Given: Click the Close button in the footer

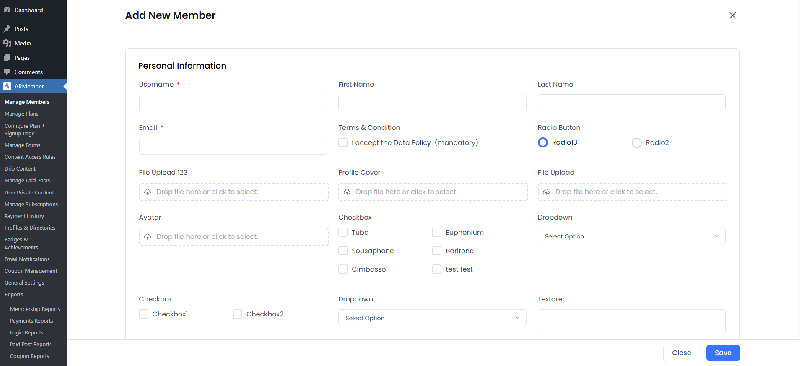Looking at the screenshot, I should tap(681, 353).
